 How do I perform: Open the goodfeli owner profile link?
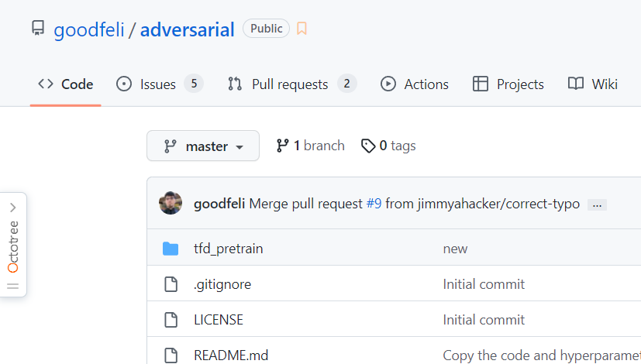88,30
